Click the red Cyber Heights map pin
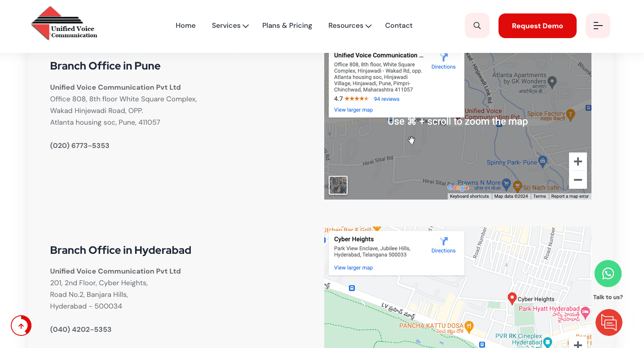 [512, 298]
